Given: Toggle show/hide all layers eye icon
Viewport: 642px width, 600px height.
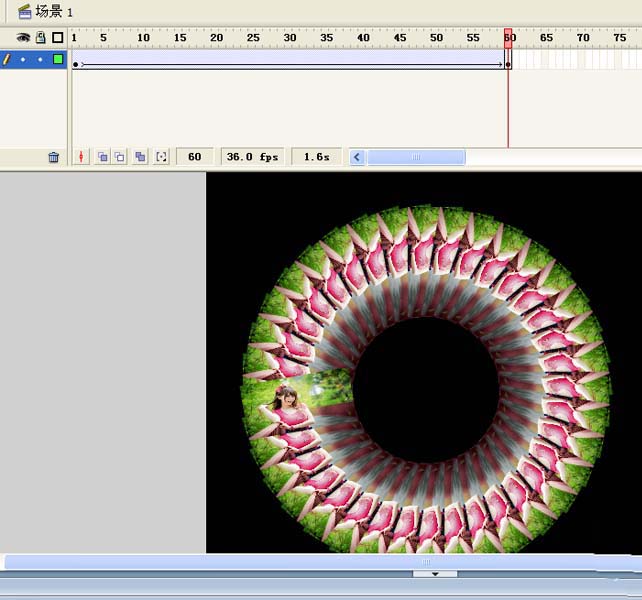Looking at the screenshot, I should point(23,38).
